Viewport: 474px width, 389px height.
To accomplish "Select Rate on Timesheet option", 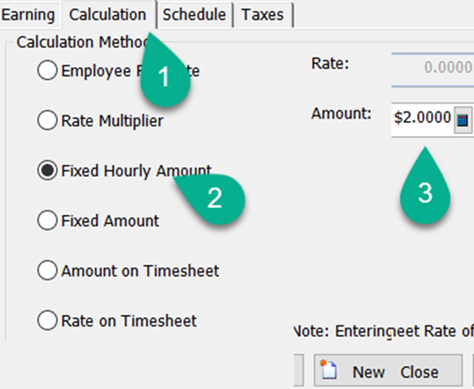I will click(x=47, y=320).
